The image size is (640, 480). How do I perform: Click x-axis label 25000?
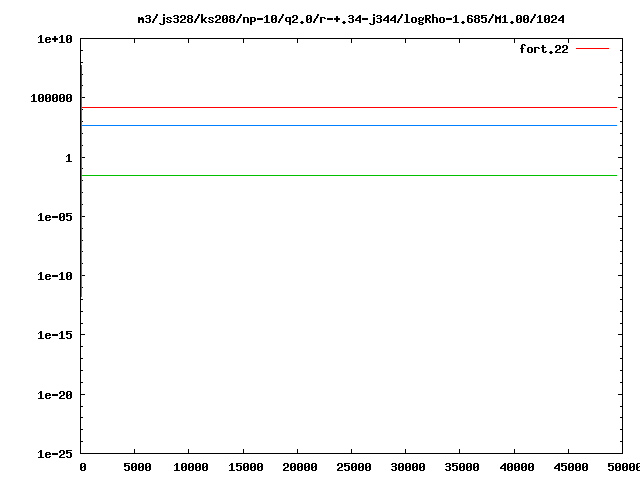click(x=353, y=467)
